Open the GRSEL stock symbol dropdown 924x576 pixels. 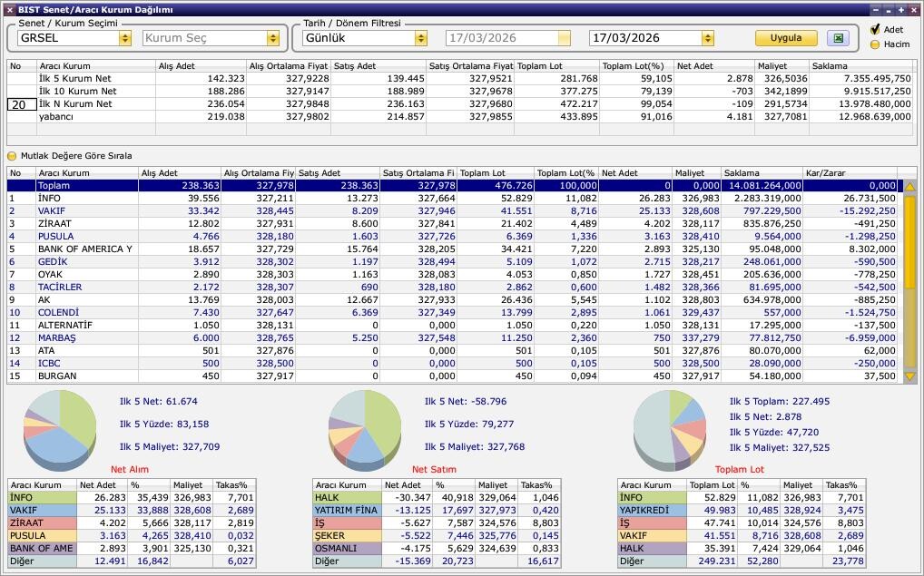124,38
